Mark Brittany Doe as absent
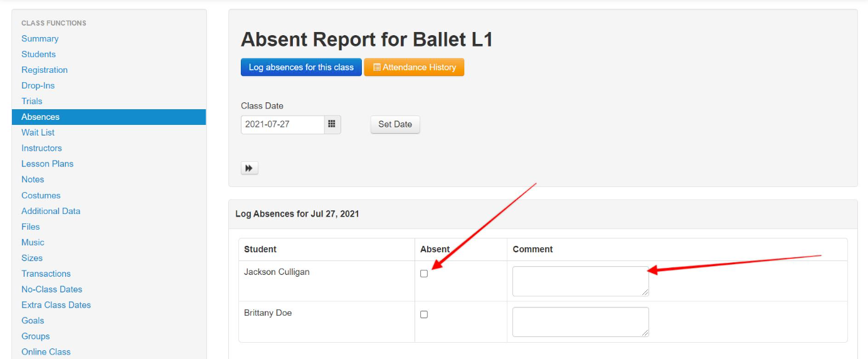The height and width of the screenshot is (359, 868). [x=424, y=314]
